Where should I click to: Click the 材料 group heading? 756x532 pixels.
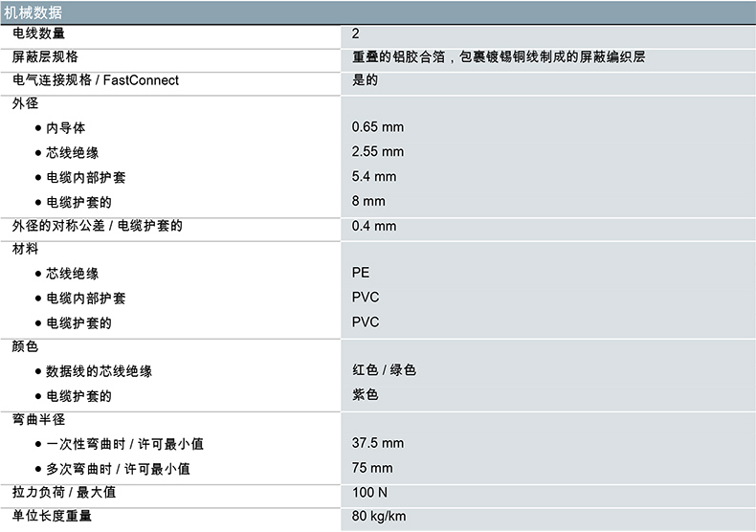[x=25, y=249]
